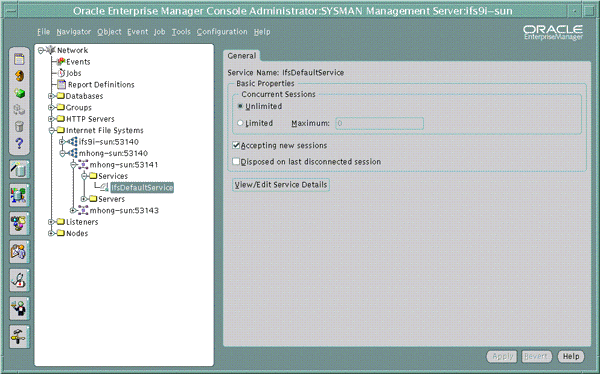This screenshot has width=600, height=374.
Task: Select the Groups label in tree
Action: tap(78, 108)
